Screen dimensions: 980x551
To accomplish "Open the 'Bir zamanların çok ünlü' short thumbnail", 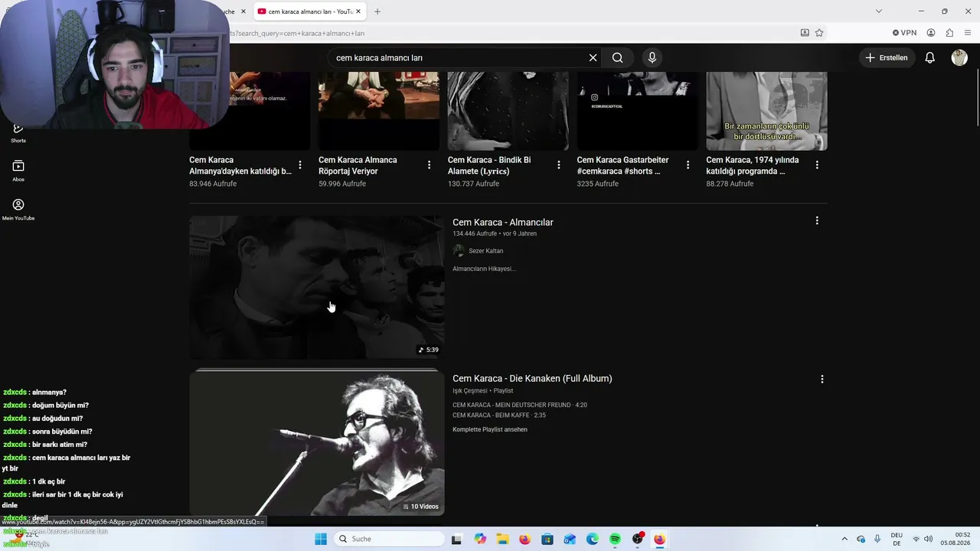I will click(x=766, y=111).
